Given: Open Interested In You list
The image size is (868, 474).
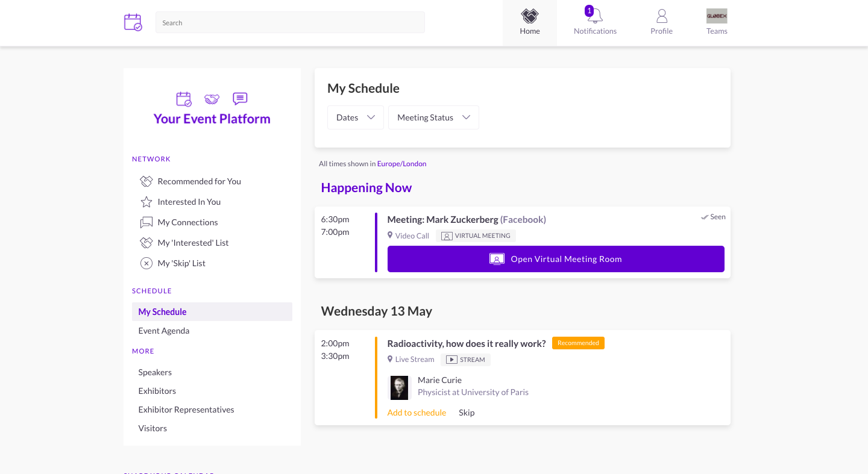Looking at the screenshot, I should (x=189, y=202).
